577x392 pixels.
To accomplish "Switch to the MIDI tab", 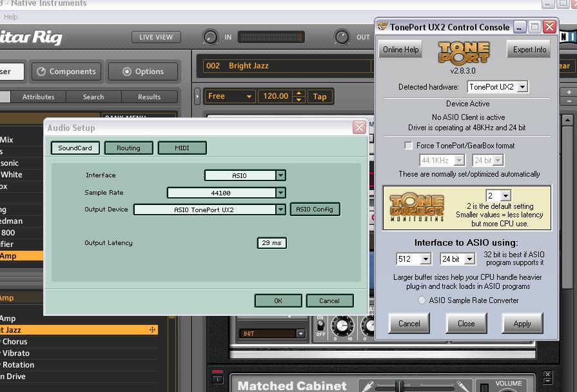I will (182, 148).
